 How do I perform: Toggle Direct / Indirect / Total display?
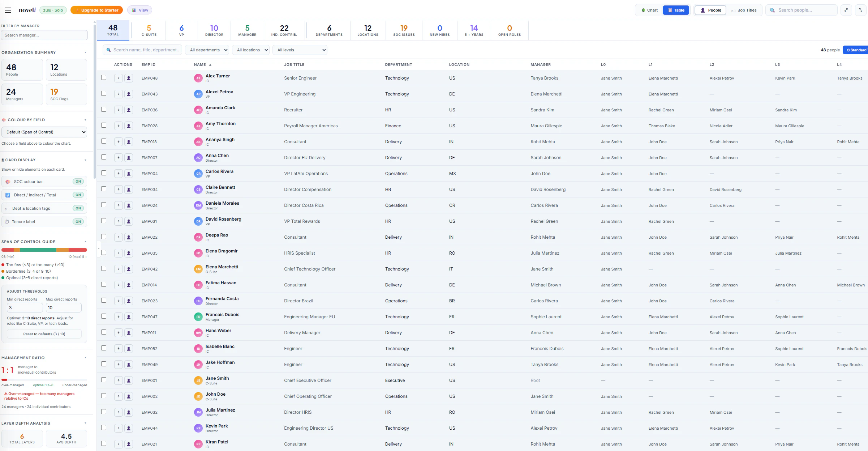[78, 195]
